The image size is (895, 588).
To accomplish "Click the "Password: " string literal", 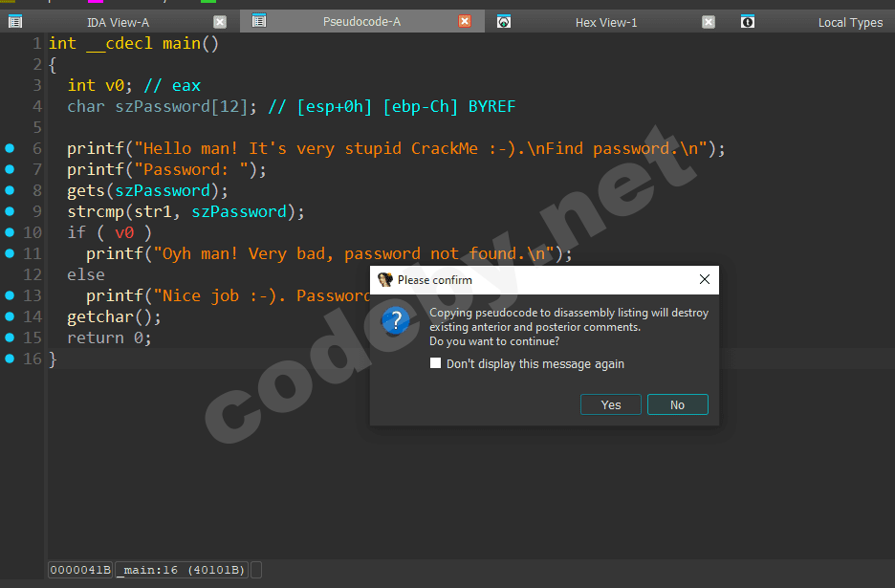I will click(191, 169).
